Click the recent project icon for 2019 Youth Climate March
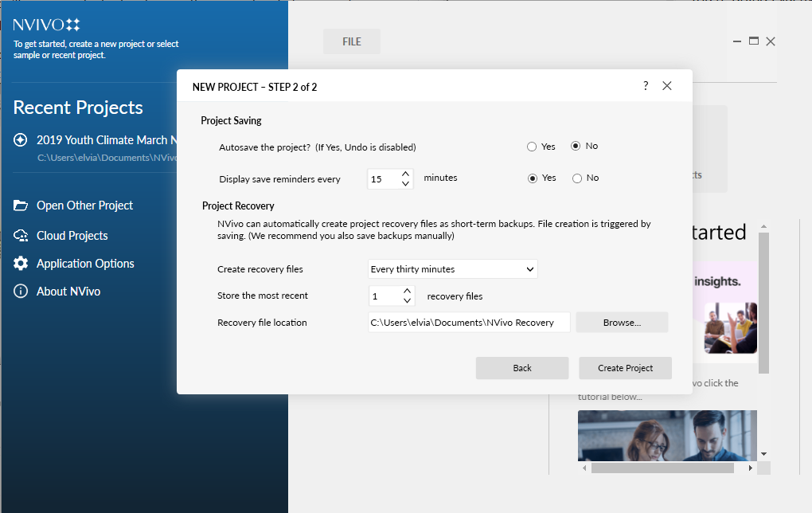 pos(21,140)
